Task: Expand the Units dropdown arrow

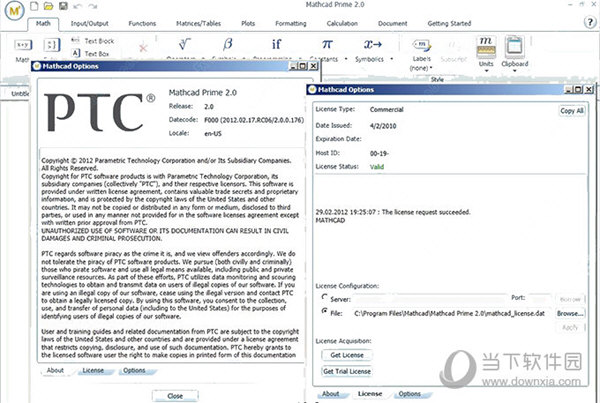Action: click(486, 71)
